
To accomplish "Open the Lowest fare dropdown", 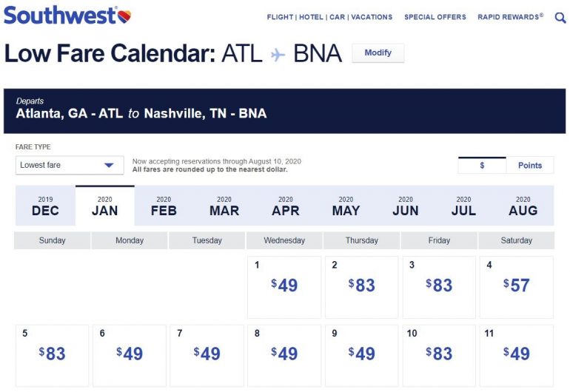I will click(x=70, y=165).
